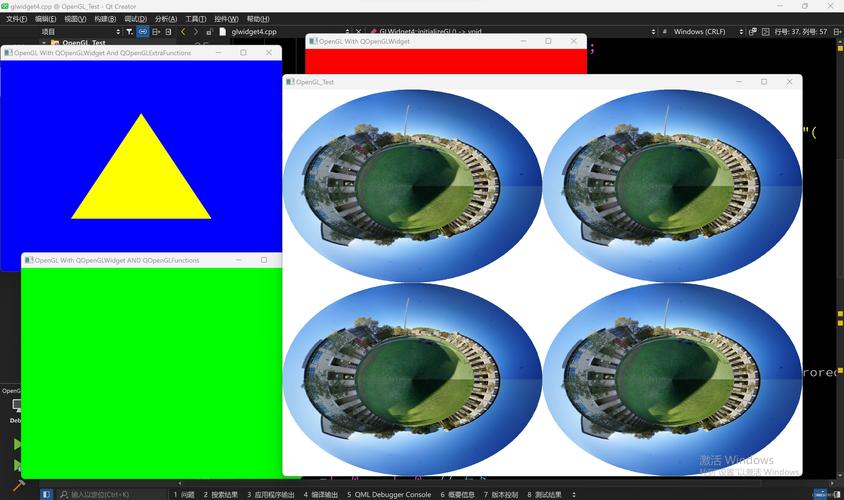
Task: Click the hammer build icon
Action: tap(18, 485)
